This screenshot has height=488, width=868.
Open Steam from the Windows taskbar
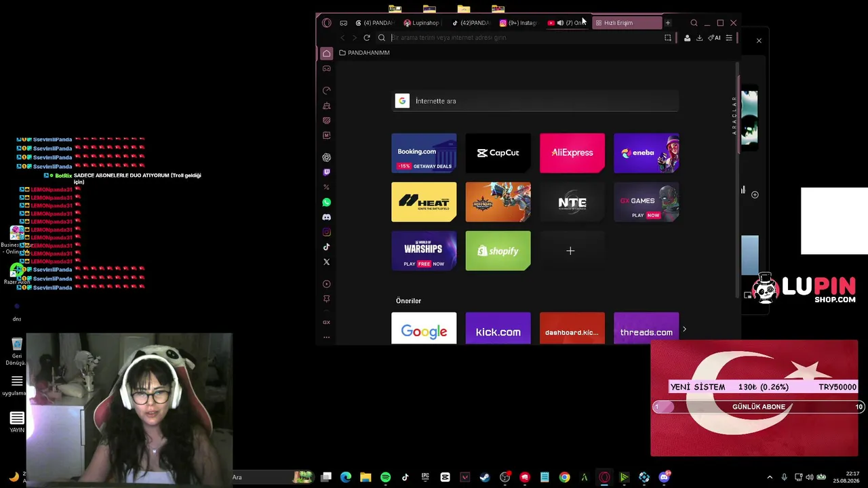coord(485,477)
